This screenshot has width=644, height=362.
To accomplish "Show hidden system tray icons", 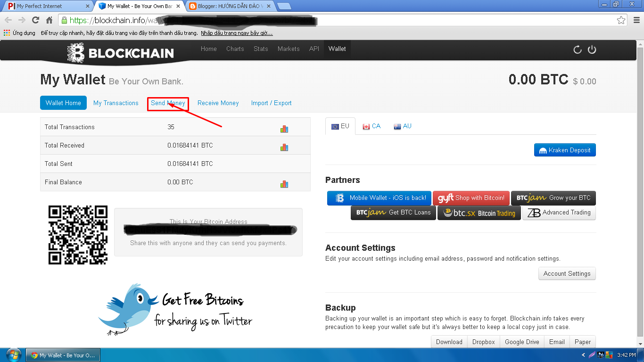I will [x=584, y=355].
